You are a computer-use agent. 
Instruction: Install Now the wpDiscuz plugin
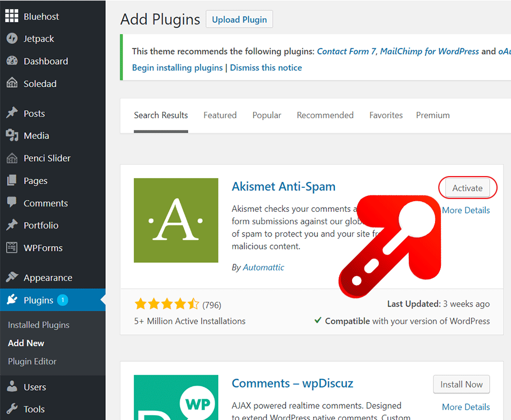coord(461,385)
